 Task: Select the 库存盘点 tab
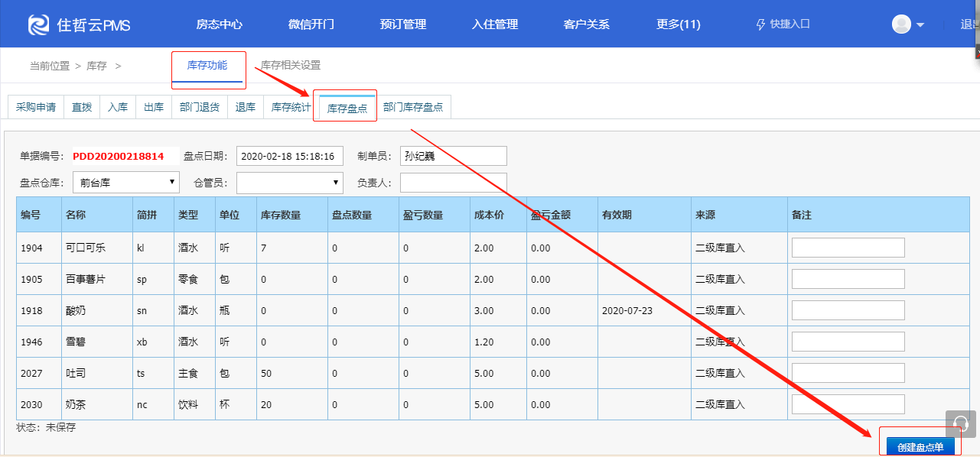[347, 109]
